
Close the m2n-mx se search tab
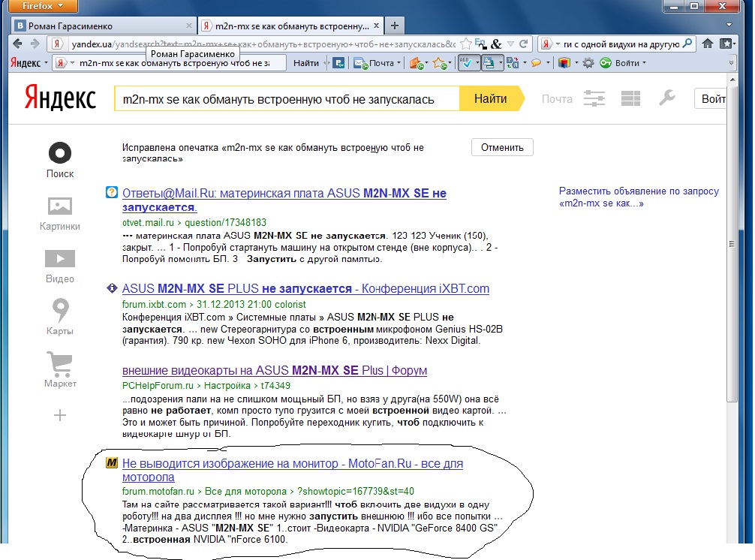tap(376, 26)
